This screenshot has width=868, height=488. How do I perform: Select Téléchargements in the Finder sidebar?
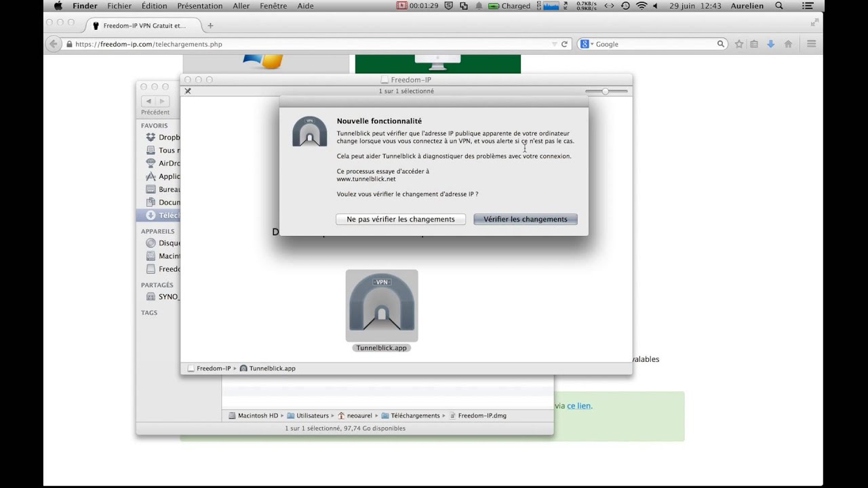coord(159,216)
